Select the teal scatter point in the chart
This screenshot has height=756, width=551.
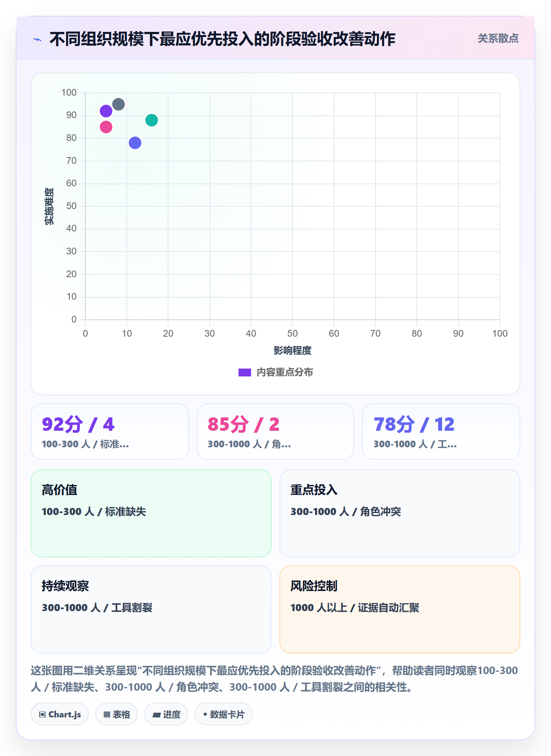pyautogui.click(x=152, y=120)
